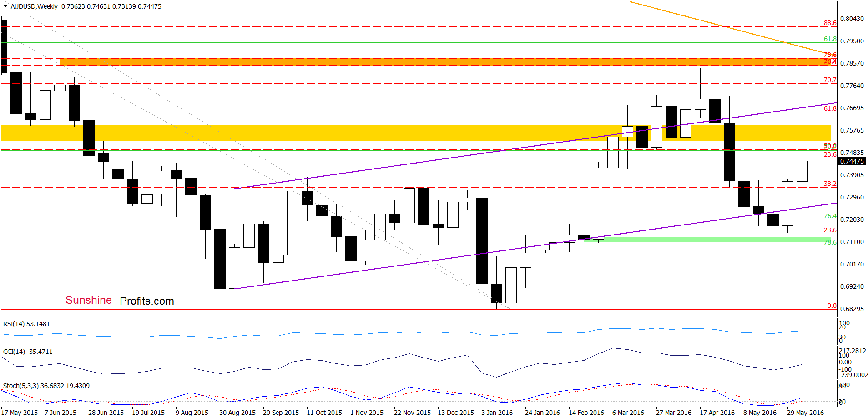Click the 50.0 Fibonacci level label
868x419 pixels.
point(830,146)
